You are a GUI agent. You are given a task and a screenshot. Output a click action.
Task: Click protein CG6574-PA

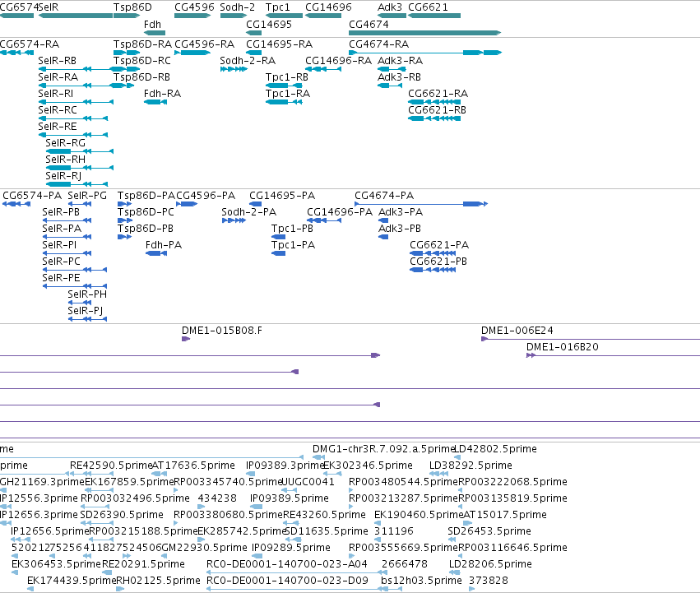16,204
